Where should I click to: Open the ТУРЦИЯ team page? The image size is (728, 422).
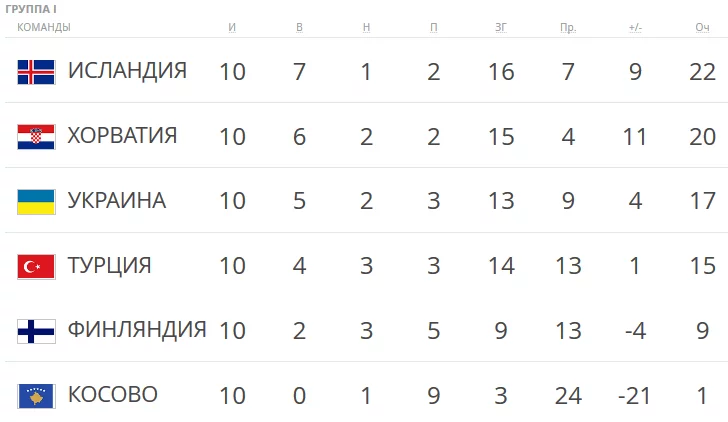pyautogui.click(x=109, y=265)
